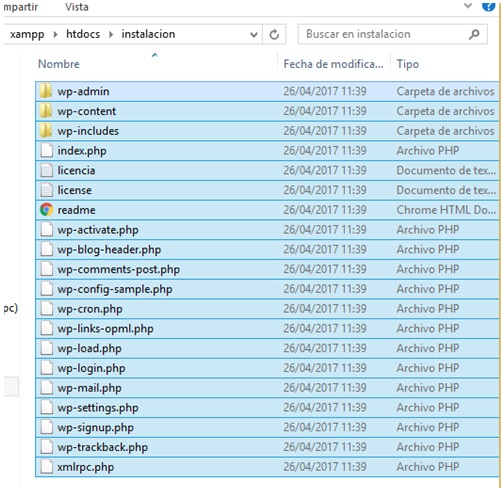Click the instalacion breadcrumb

[148, 34]
